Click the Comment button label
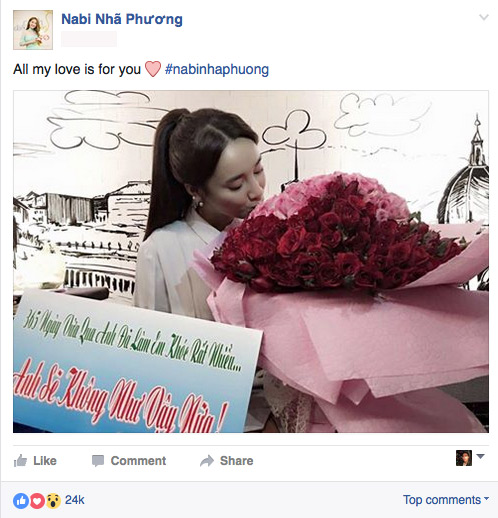The height and width of the screenshot is (518, 498). pos(138,461)
